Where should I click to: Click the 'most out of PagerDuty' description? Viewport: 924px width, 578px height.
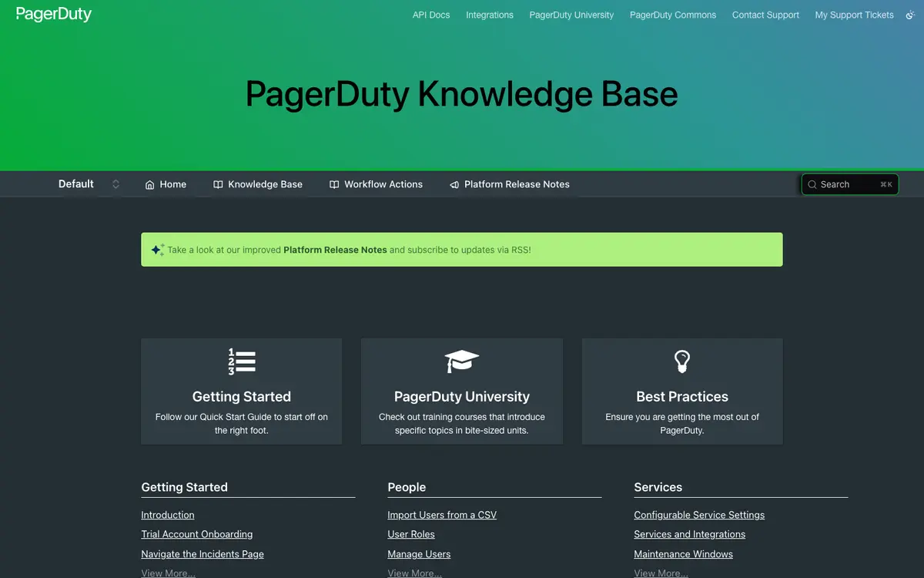point(682,424)
